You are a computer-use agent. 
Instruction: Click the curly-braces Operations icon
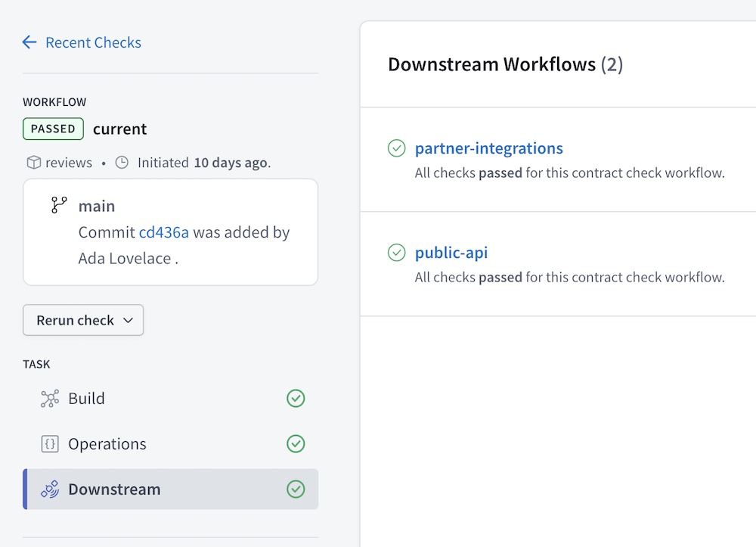coord(50,444)
